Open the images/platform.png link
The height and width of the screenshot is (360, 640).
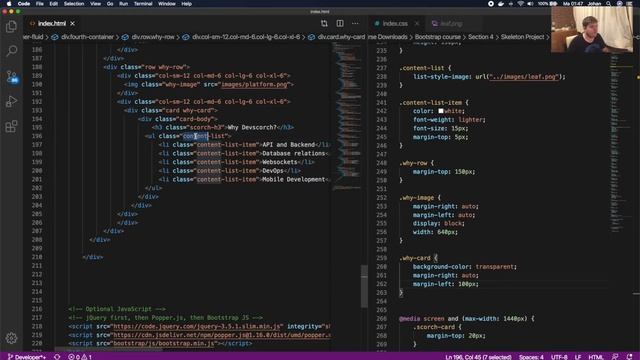(x=254, y=84)
